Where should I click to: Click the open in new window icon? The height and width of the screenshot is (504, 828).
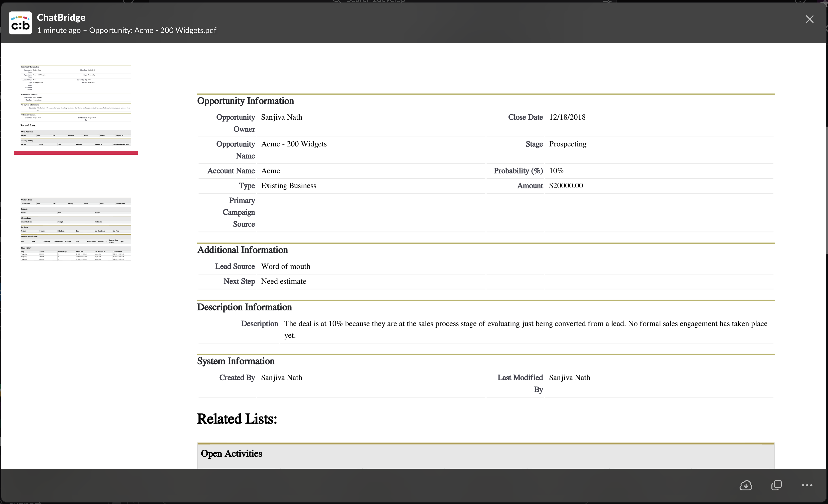pyautogui.click(x=776, y=485)
